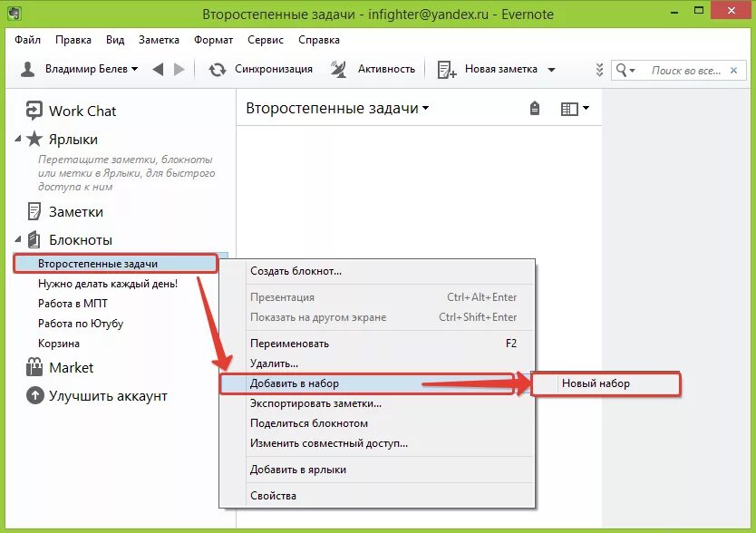Image resolution: width=756 pixels, height=533 pixels.
Task: Click the Новая заметка note icon
Action: click(x=447, y=70)
